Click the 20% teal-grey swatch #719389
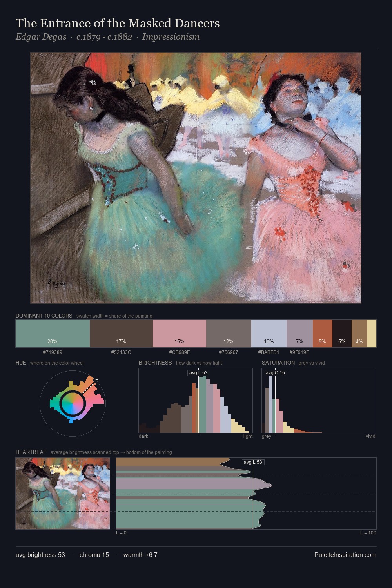The image size is (392, 588). [53, 334]
